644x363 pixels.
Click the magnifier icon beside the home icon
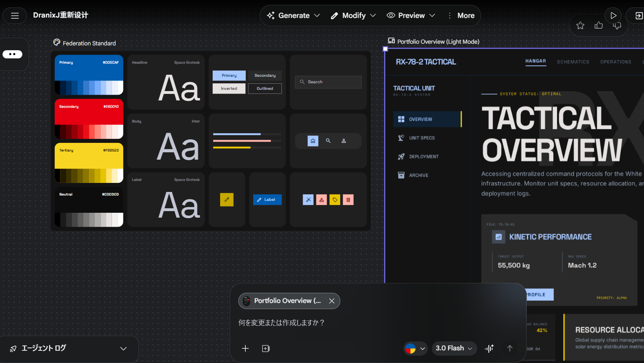pos(328,141)
